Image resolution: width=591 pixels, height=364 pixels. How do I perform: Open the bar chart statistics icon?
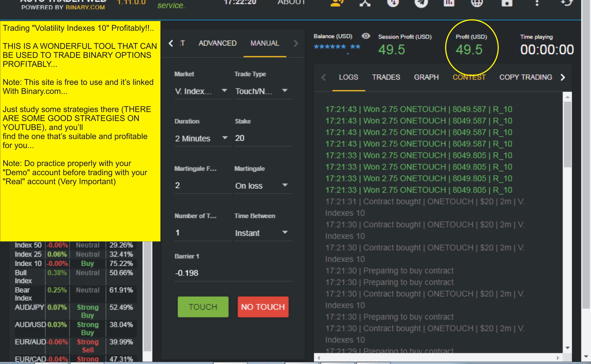coord(449,3)
